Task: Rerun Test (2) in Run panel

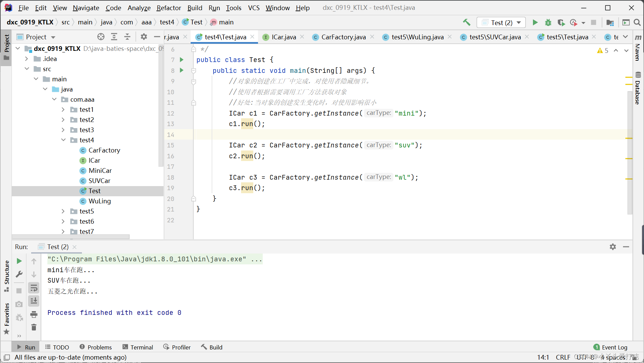Action: (x=19, y=261)
